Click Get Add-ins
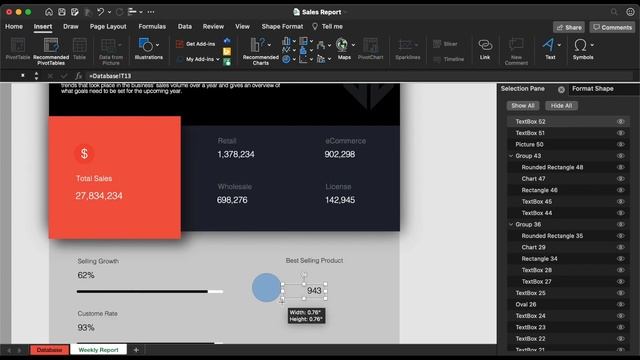640x360 pixels. pos(196,44)
